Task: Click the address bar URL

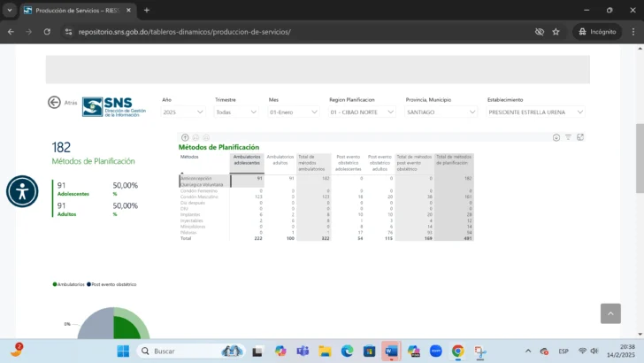Action: pos(184,31)
